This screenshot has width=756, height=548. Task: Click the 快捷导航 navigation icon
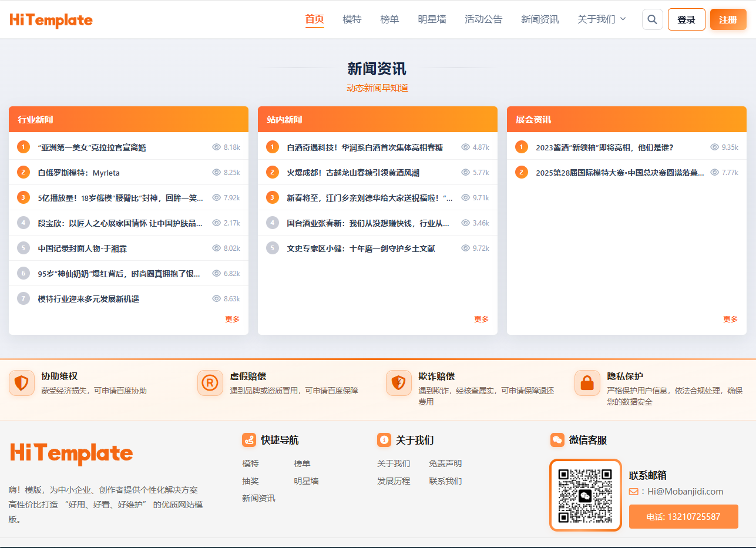click(249, 439)
